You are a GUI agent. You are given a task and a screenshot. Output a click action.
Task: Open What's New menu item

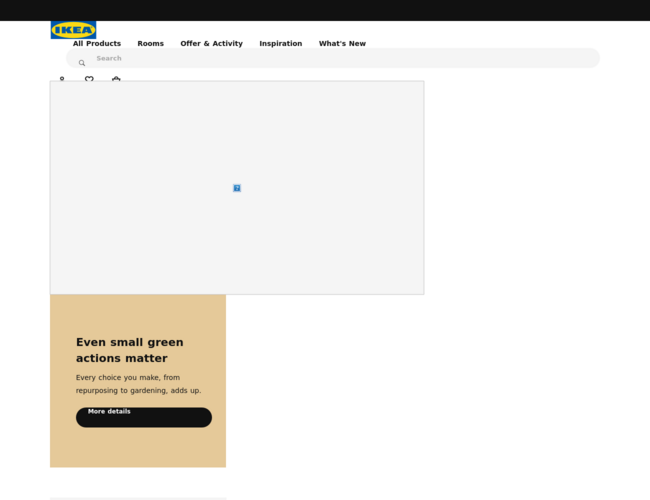[x=342, y=44]
